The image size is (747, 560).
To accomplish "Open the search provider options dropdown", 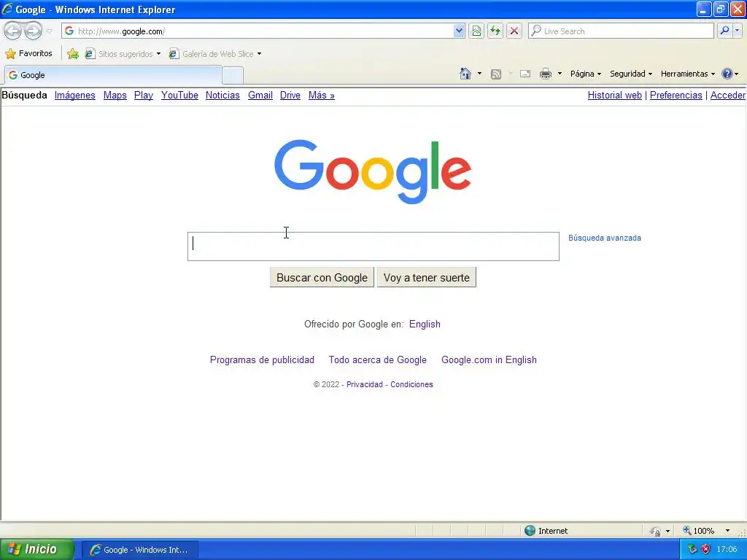I will click(738, 31).
